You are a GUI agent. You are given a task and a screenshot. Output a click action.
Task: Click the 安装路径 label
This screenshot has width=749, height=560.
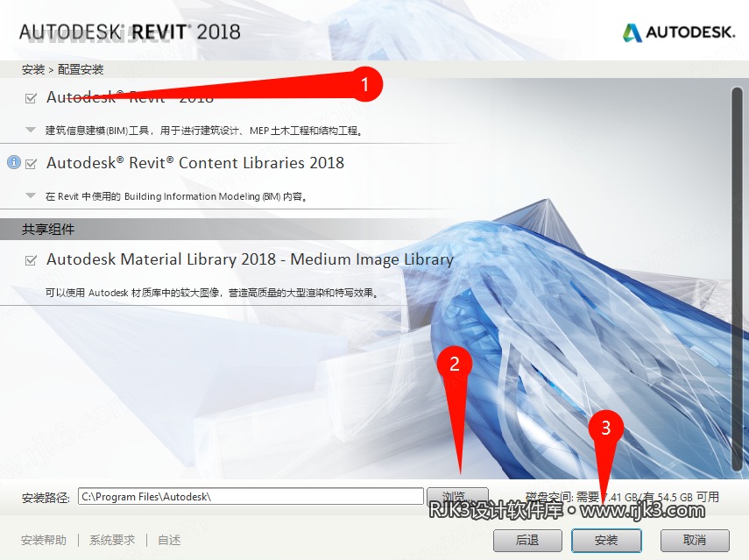(x=46, y=498)
